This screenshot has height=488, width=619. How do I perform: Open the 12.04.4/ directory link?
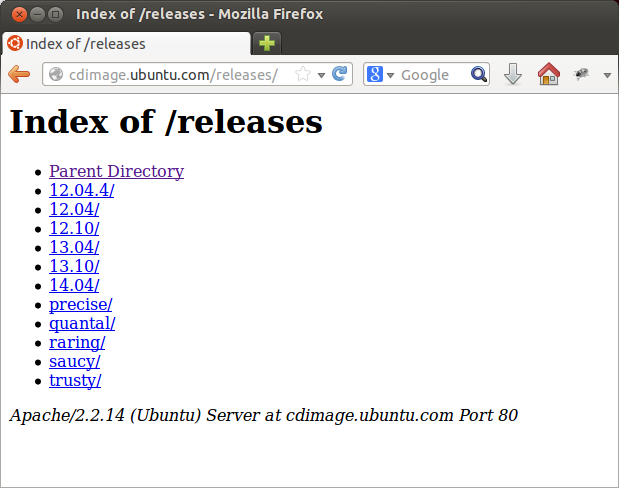pos(82,190)
